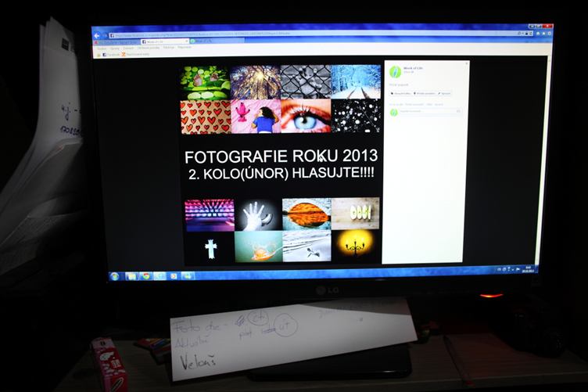Minimize the browser window
The height and width of the screenshot is (392, 588).
click(532, 27)
